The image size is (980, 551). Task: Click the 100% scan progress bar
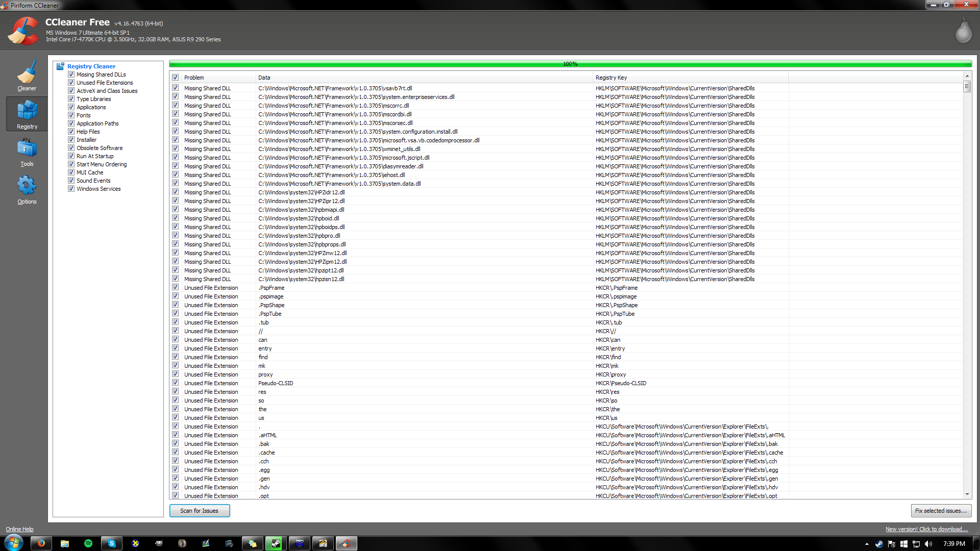click(570, 64)
